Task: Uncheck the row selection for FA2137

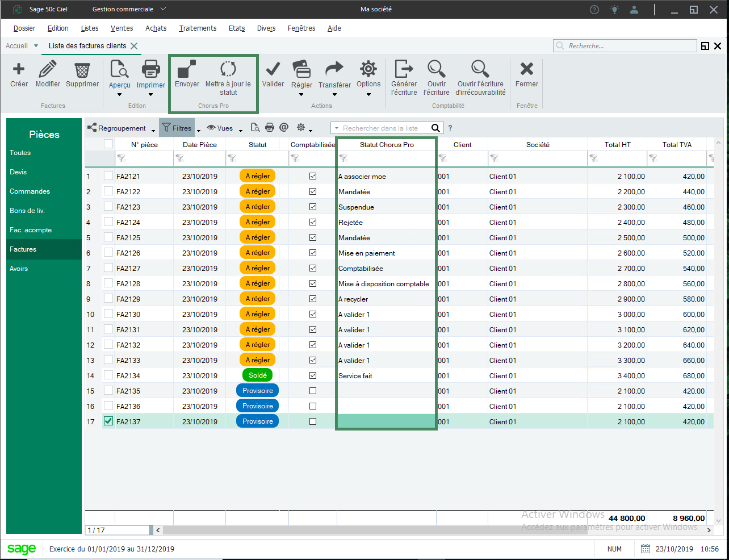Action: tap(108, 421)
